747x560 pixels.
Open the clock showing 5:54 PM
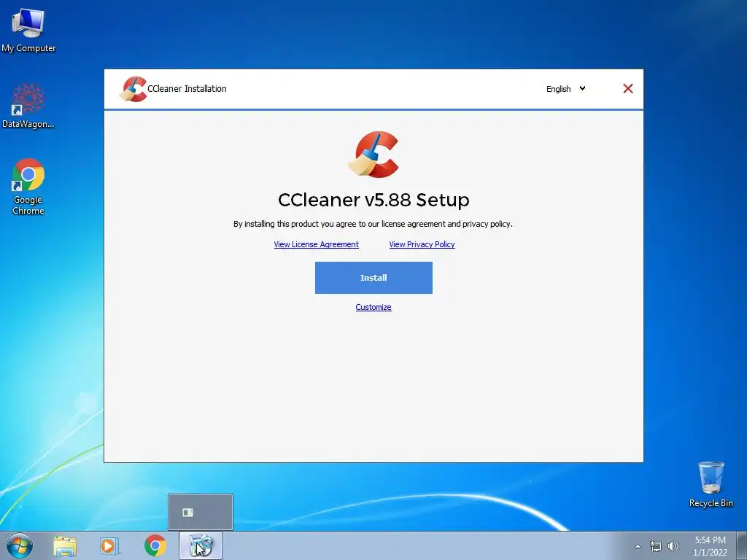click(x=710, y=546)
